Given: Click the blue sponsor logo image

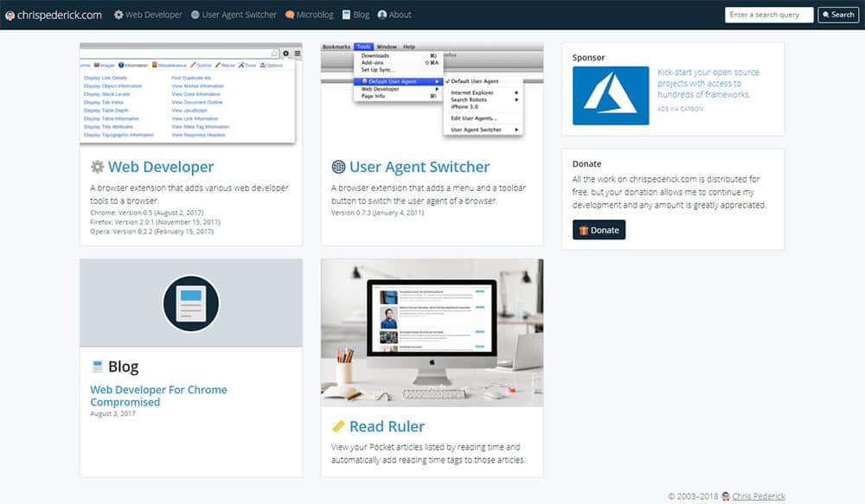Looking at the screenshot, I should pos(611,95).
